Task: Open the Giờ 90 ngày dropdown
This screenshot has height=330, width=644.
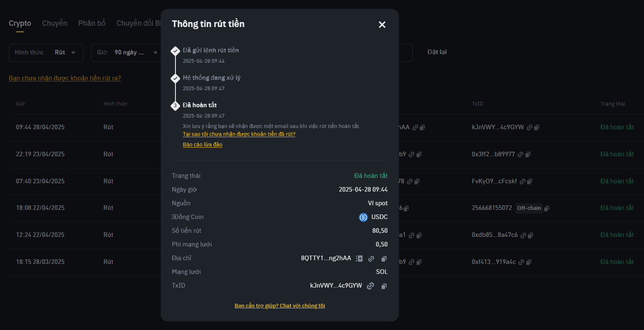Action: [127, 53]
